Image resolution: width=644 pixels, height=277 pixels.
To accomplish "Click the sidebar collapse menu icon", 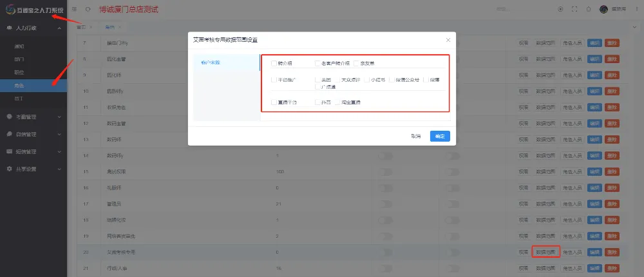I will [x=75, y=9].
